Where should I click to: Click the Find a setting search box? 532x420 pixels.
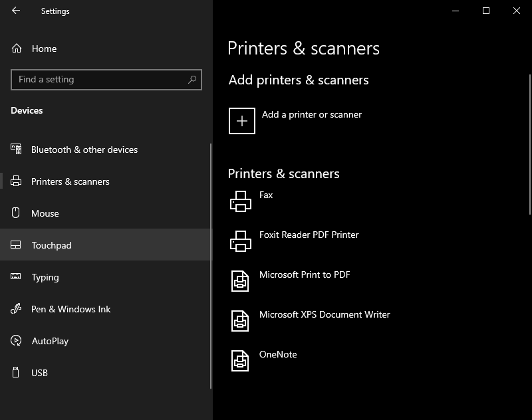(x=106, y=80)
